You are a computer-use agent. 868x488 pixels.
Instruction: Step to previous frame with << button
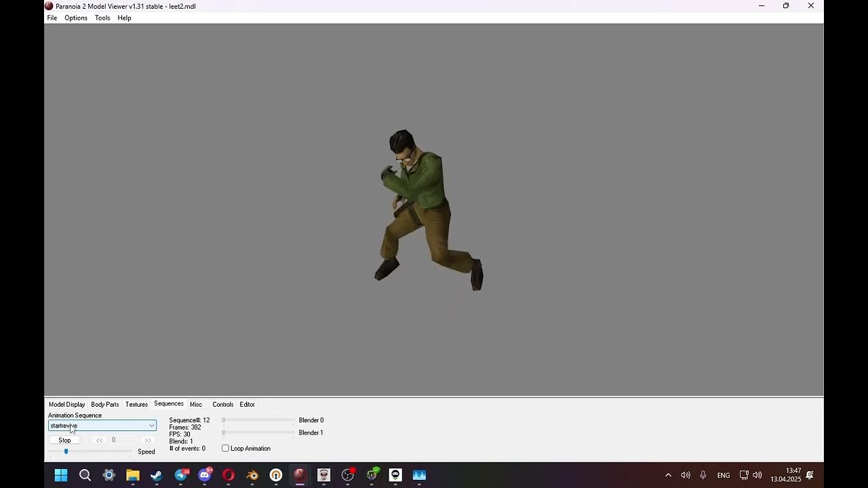99,441
